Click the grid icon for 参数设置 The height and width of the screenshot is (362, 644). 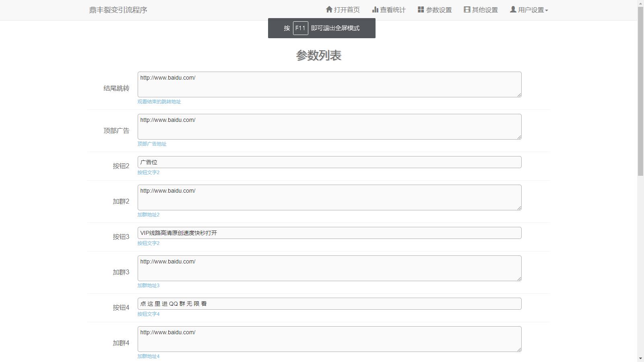click(x=421, y=10)
